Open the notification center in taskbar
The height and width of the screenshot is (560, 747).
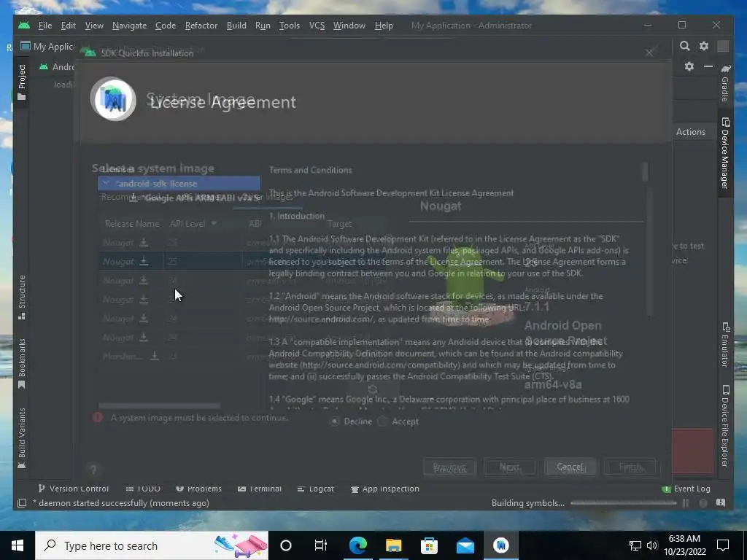point(723,545)
